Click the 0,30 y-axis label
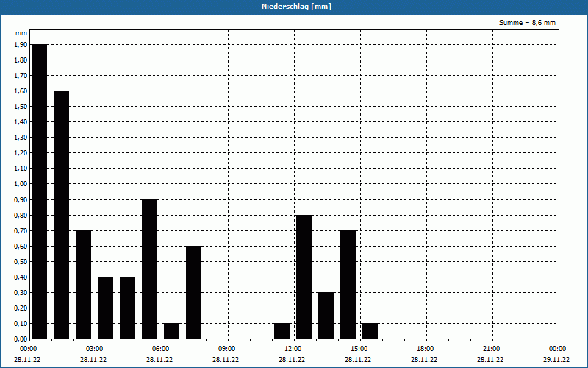588x368 pixels. (x=21, y=292)
